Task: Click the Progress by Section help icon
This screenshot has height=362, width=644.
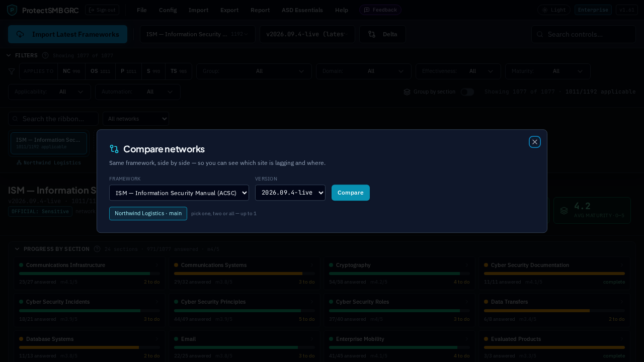Action: [x=97, y=249]
